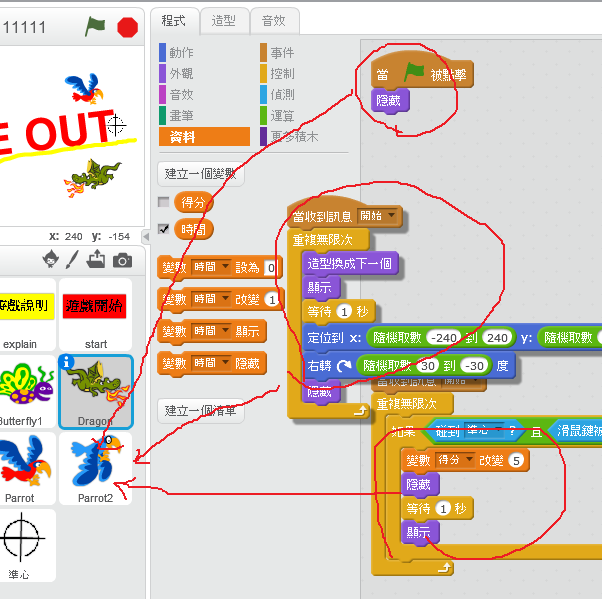Uncheck the 時間 variable checkbox

[x=164, y=229]
